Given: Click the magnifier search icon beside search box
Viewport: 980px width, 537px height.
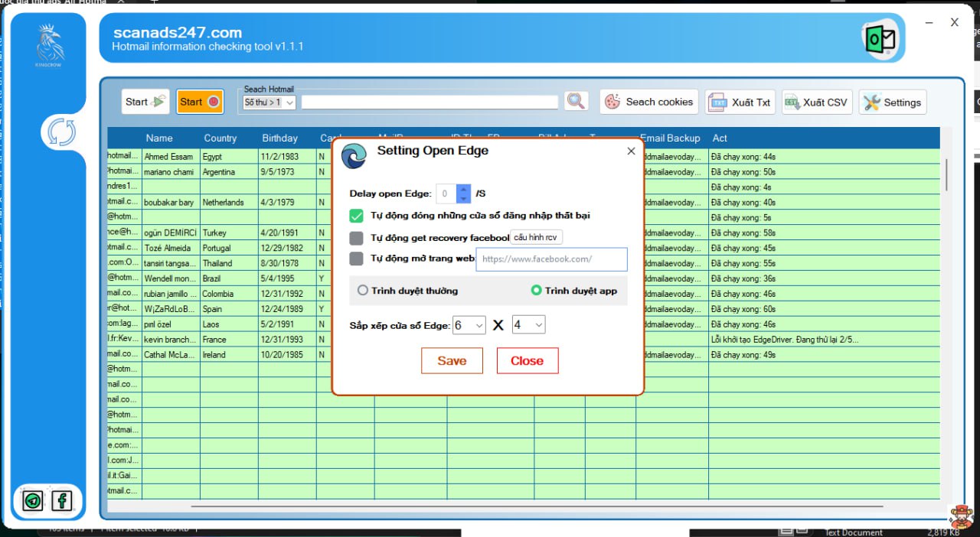Looking at the screenshot, I should click(x=576, y=101).
